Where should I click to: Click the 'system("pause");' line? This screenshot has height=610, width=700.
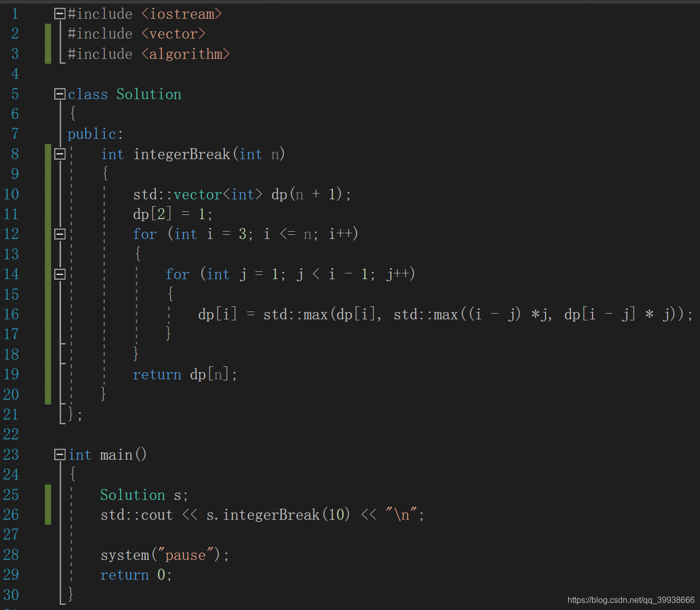165,555
